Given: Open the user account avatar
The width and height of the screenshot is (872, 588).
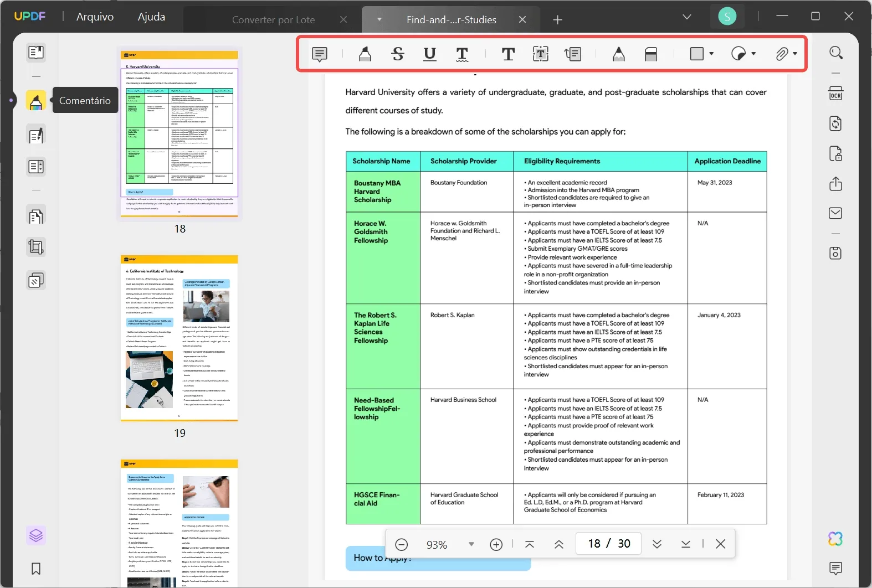Looking at the screenshot, I should click(x=727, y=17).
